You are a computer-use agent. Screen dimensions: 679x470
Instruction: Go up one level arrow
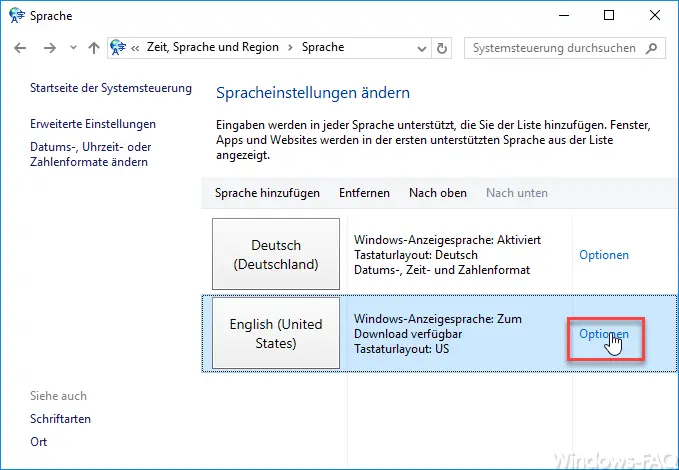point(94,48)
